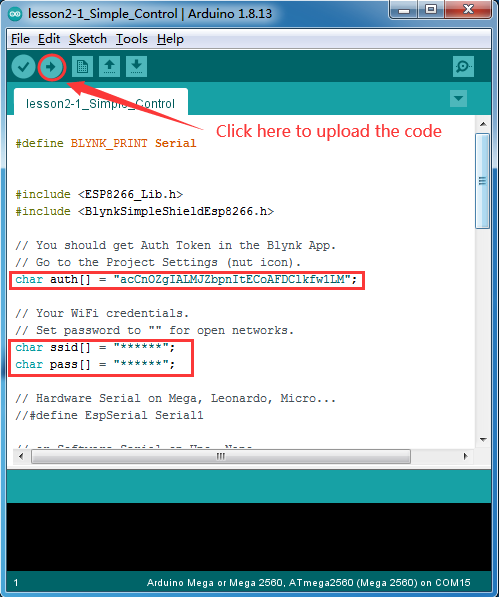Open the Edit menu
499x597 pixels.
(x=49, y=39)
